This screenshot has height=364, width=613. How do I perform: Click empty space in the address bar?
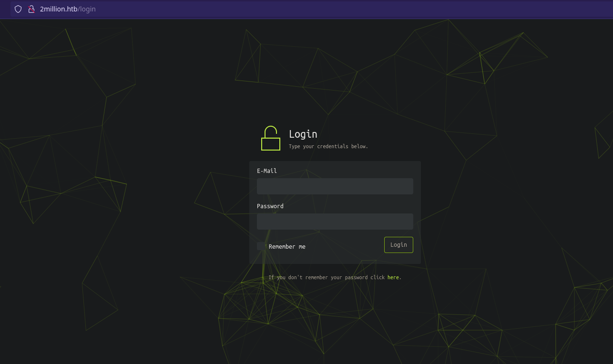coord(334,9)
